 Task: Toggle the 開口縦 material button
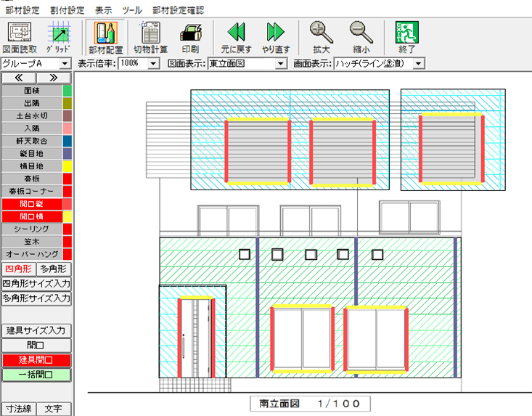(x=32, y=204)
